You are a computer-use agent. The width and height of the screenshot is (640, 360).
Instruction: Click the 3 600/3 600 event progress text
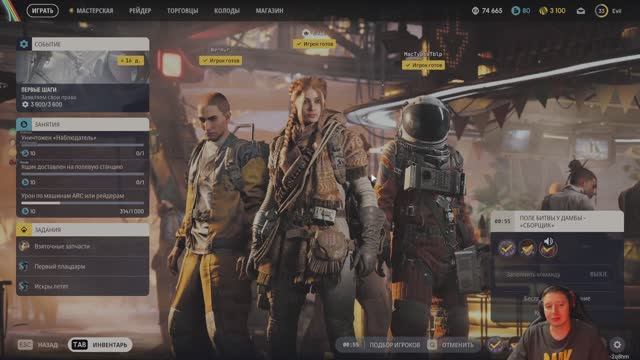[47, 104]
